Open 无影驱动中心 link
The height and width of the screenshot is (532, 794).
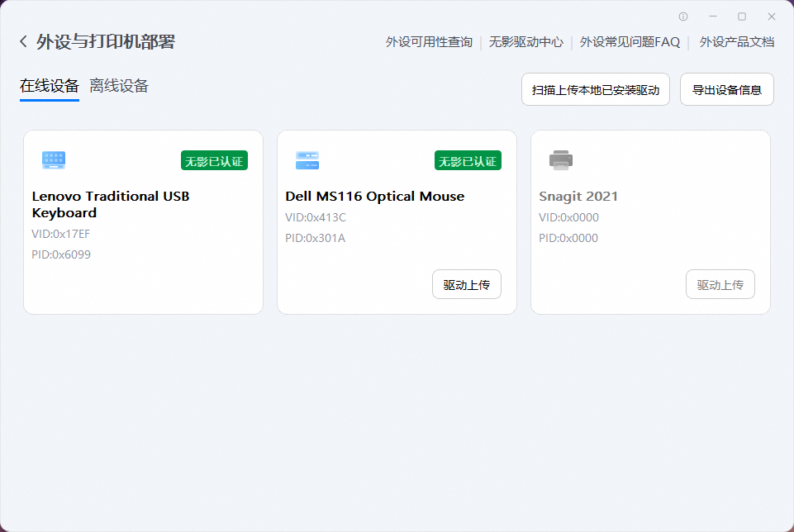(x=526, y=42)
